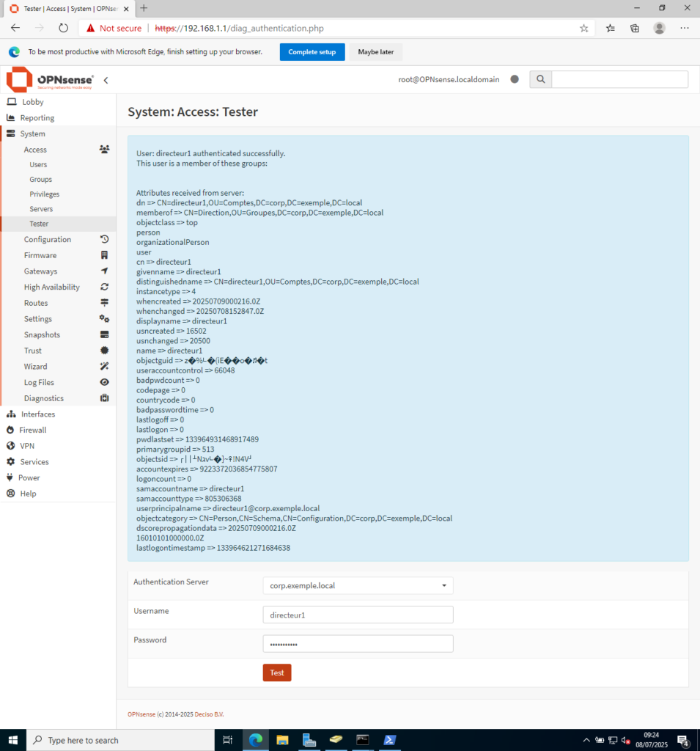Click the Interfaces network icon
Image resolution: width=700 pixels, height=751 pixels.
[x=11, y=414]
